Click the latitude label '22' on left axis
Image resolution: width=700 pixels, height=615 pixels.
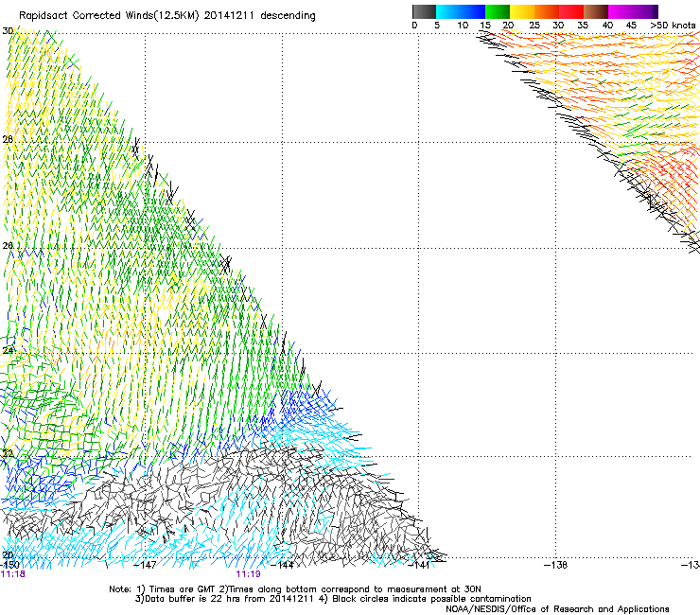8,454
